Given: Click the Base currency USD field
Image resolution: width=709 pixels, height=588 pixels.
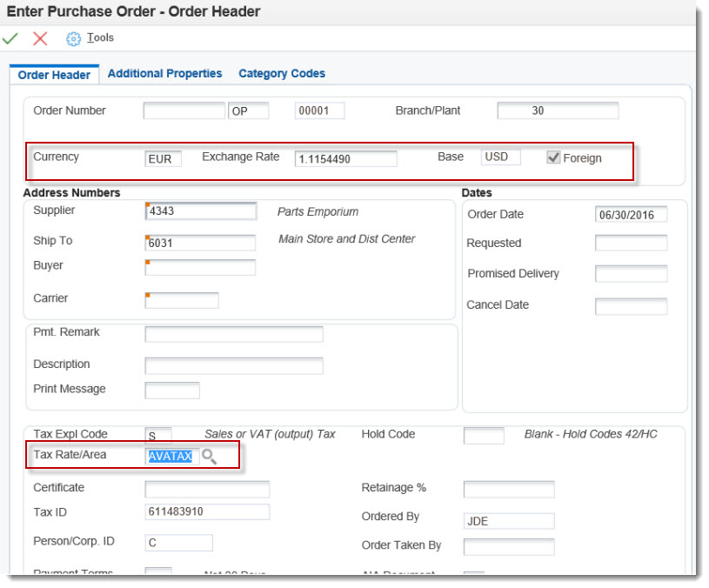Looking at the screenshot, I should pos(500,157).
